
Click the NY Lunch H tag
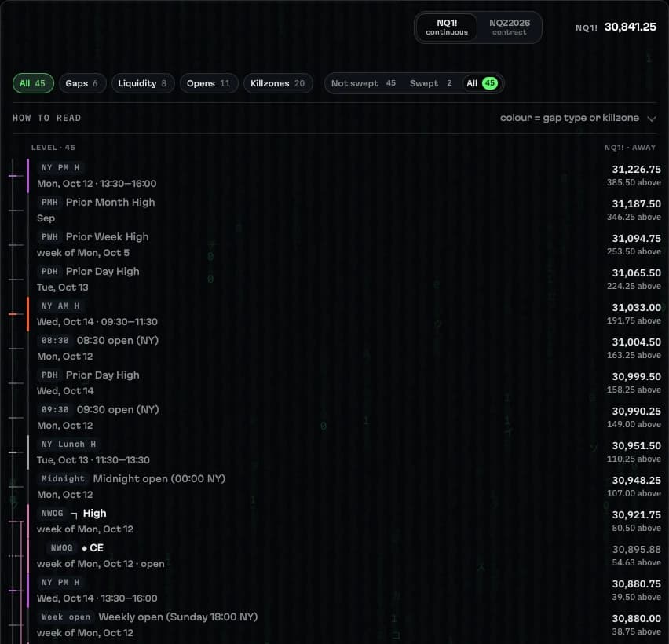(68, 445)
